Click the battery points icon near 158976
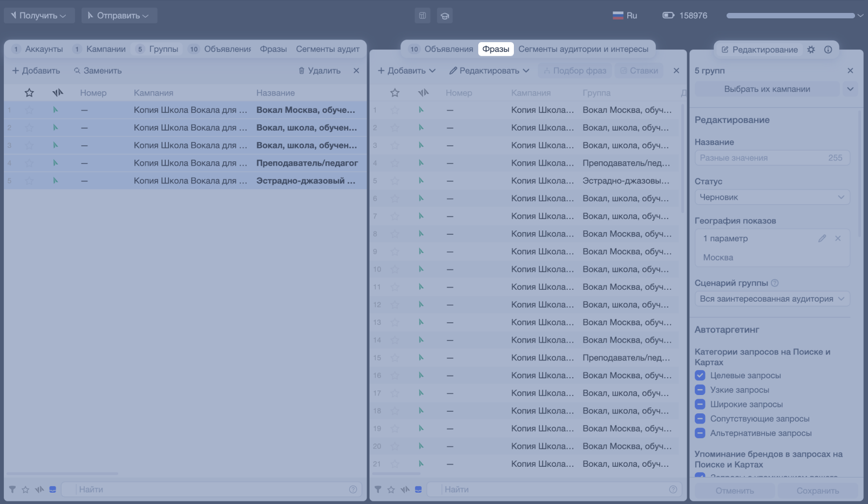This screenshot has width=868, height=504. coord(668,16)
